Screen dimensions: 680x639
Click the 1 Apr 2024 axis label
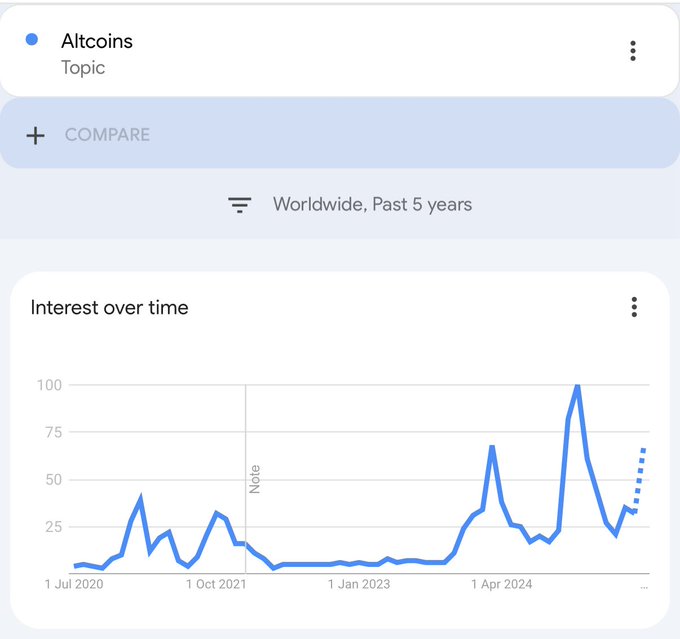point(502,584)
